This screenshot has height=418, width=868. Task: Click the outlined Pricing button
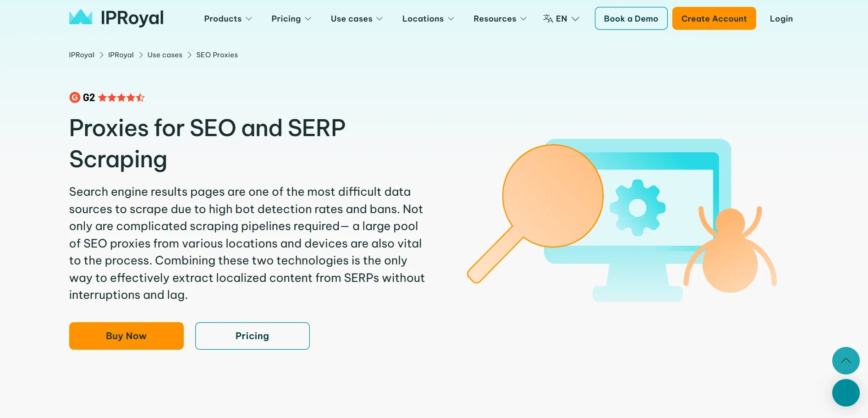253,336
